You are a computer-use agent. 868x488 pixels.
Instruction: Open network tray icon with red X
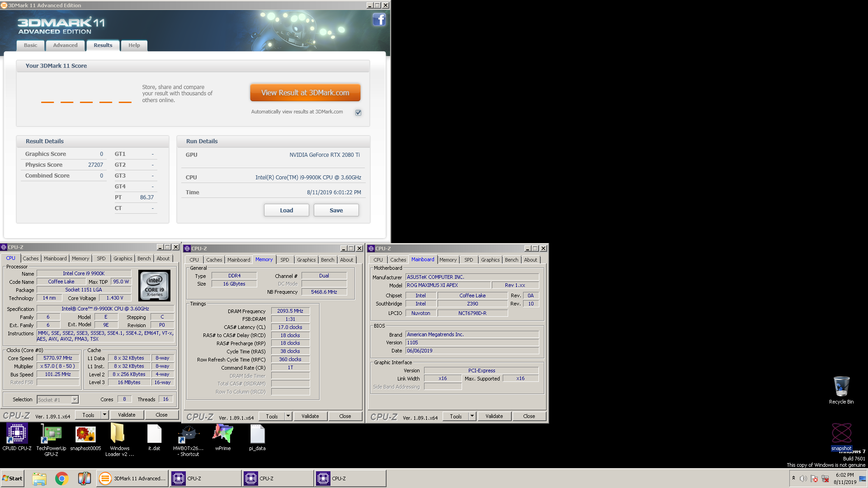click(x=825, y=479)
